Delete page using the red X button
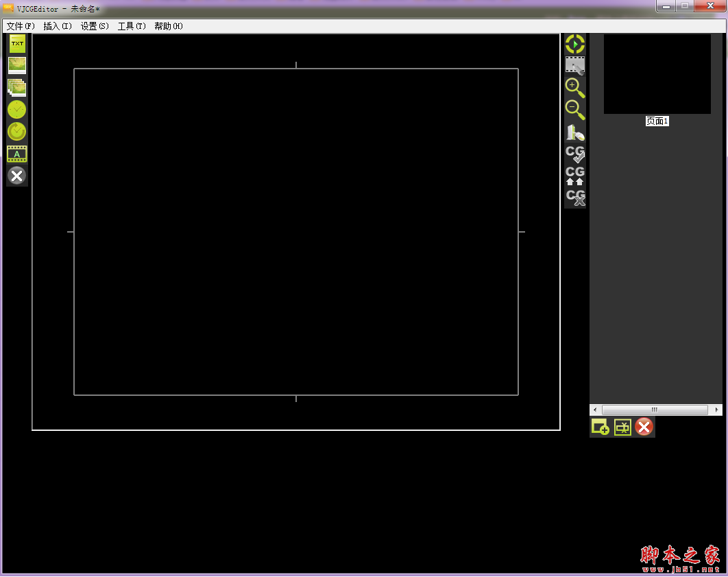The height and width of the screenshot is (577, 728). pyautogui.click(x=644, y=427)
